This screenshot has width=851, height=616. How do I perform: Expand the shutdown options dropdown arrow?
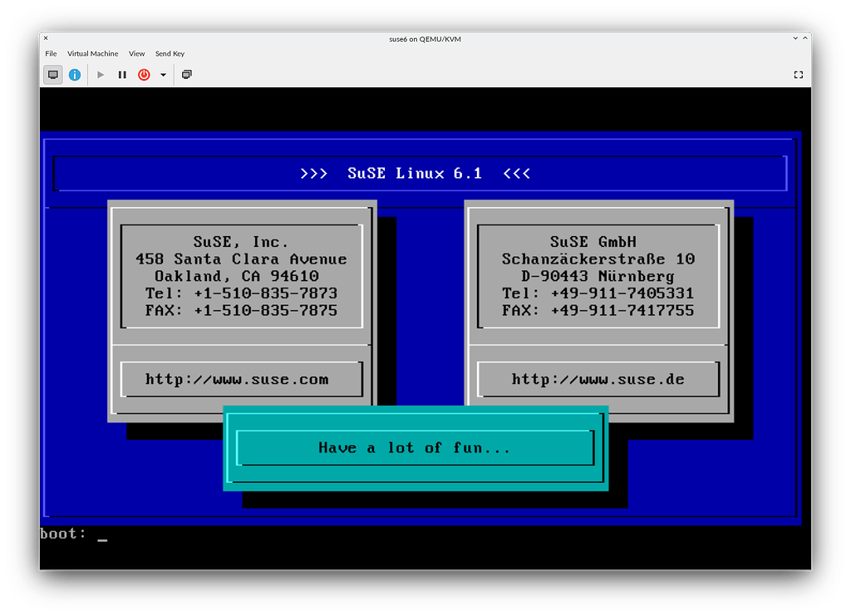(163, 75)
